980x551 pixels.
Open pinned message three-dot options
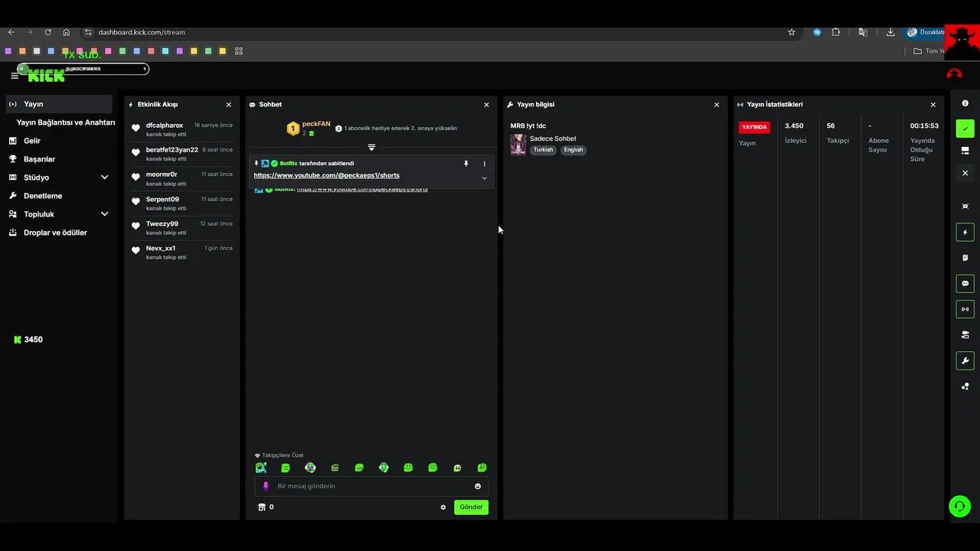pyautogui.click(x=484, y=164)
